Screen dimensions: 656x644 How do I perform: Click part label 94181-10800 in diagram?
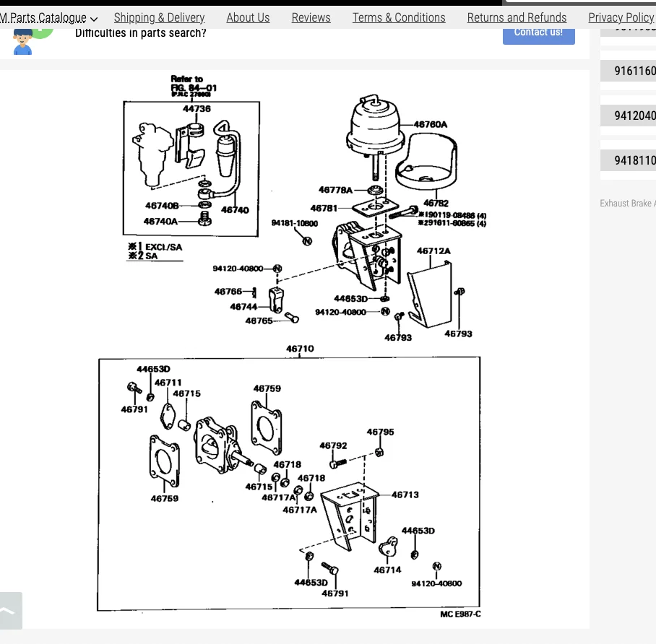pos(295,223)
